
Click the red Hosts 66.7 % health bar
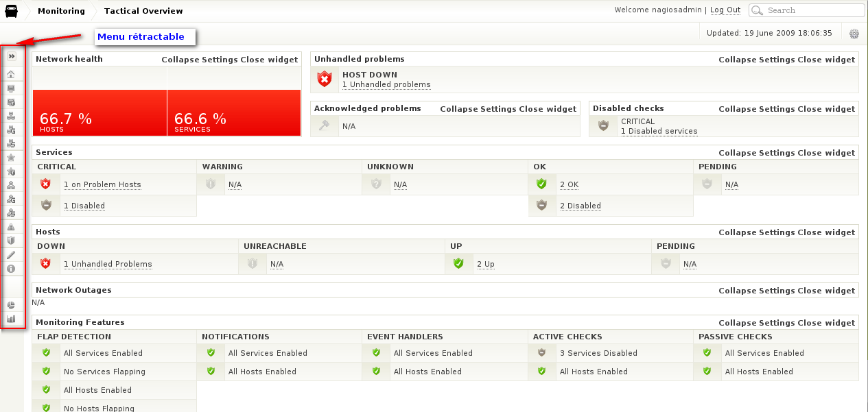(x=99, y=112)
